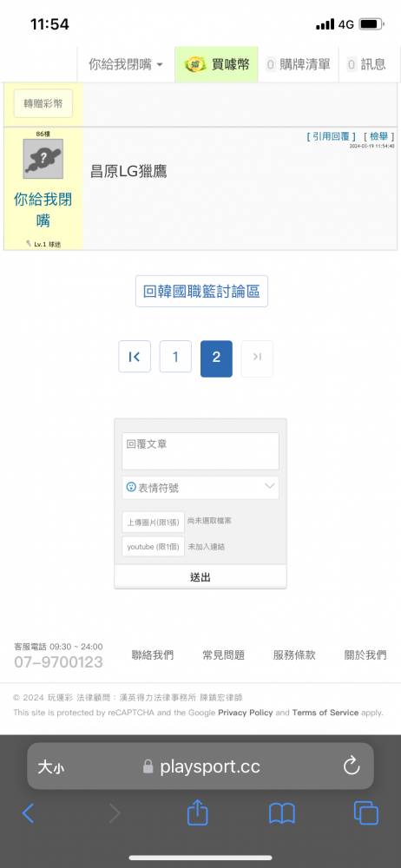Open the 購牌清單 tab
The image size is (401, 868).
point(298,64)
